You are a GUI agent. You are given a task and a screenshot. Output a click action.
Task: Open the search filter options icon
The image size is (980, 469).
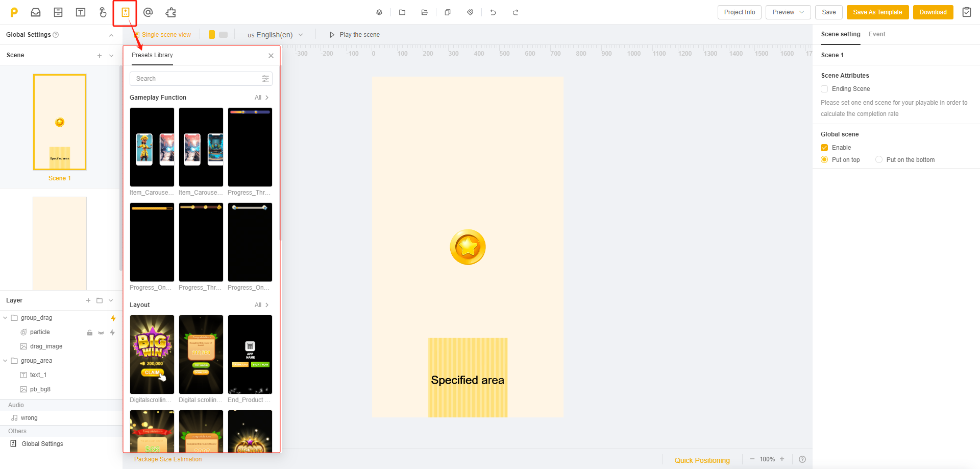click(265, 79)
